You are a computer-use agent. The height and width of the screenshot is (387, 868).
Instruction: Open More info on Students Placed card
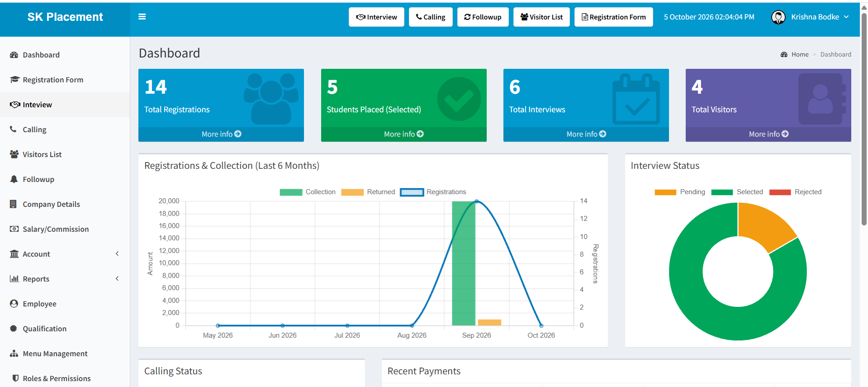tap(403, 134)
